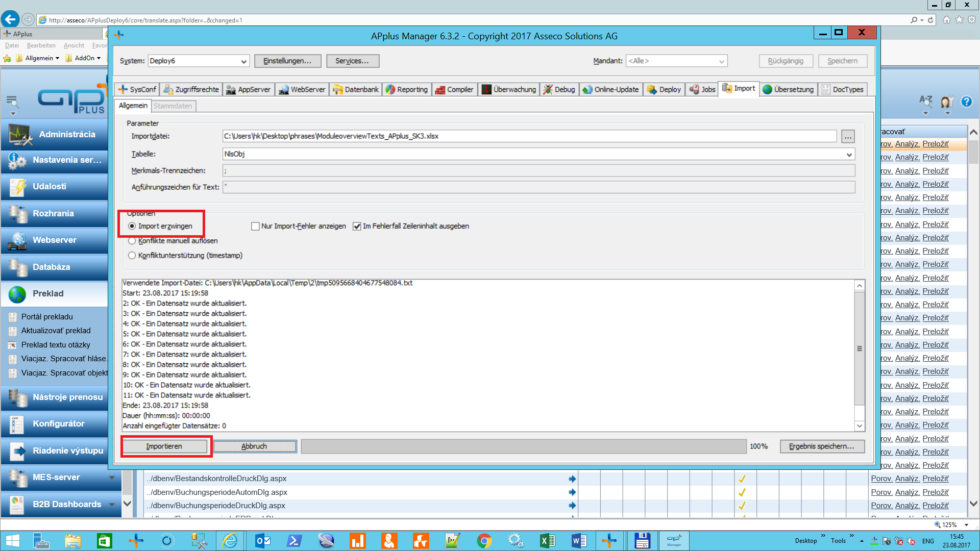This screenshot has width=980, height=551.
Task: Click the Datenbank tab icon
Action: coord(337,90)
